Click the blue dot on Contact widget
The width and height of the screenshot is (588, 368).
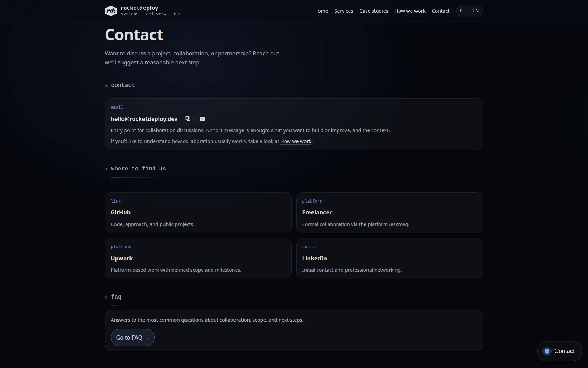tap(547, 351)
